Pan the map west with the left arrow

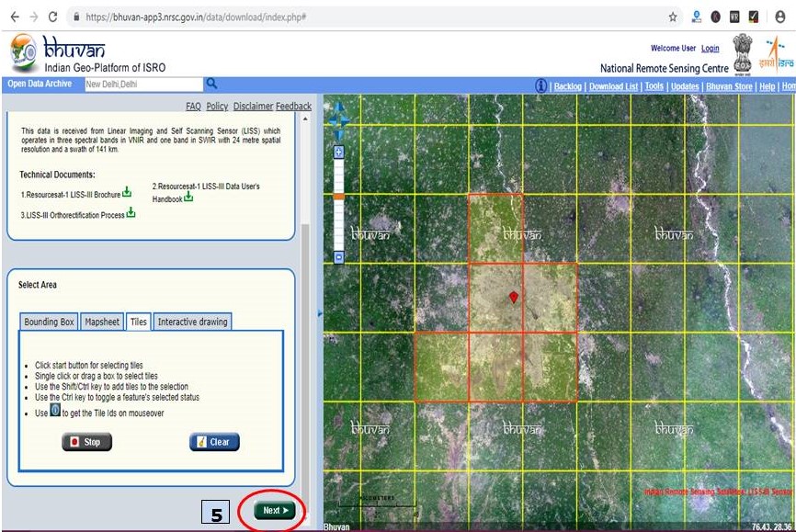click(x=333, y=120)
